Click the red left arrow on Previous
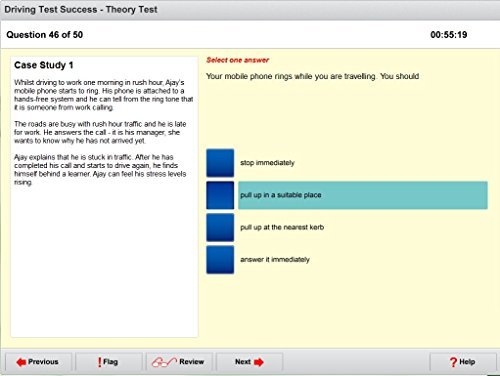The height and width of the screenshot is (376, 500). point(21,362)
